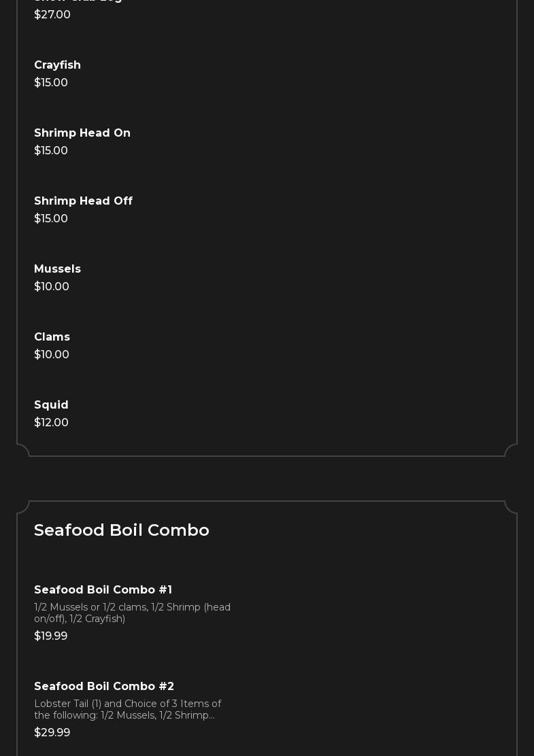Viewport: 534px width, 756px height.
Task: Click the $19.99 combo price
Action: point(51,636)
